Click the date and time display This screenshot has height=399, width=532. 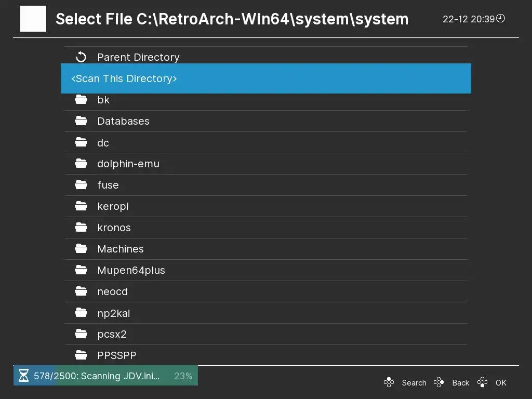468,19
